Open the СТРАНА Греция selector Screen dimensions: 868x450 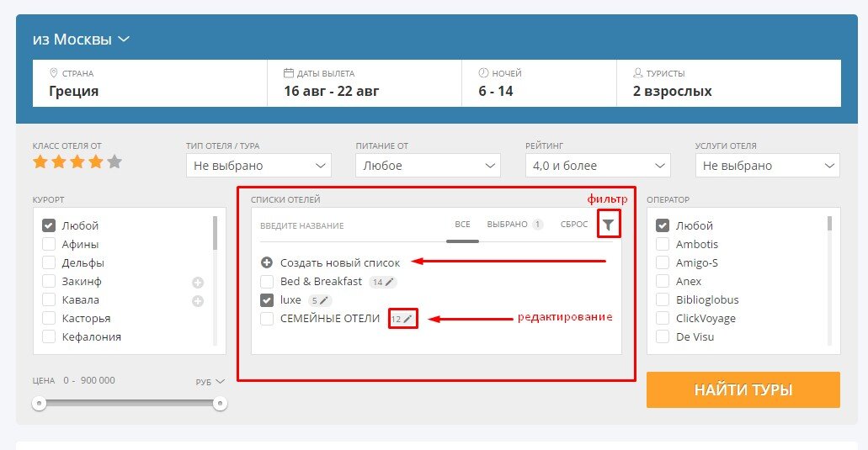pos(150,83)
